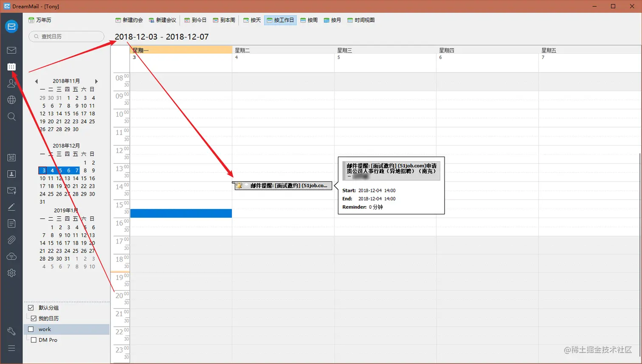Click the 查找日历 search field
Screen dimensions: 642x364
point(66,36)
